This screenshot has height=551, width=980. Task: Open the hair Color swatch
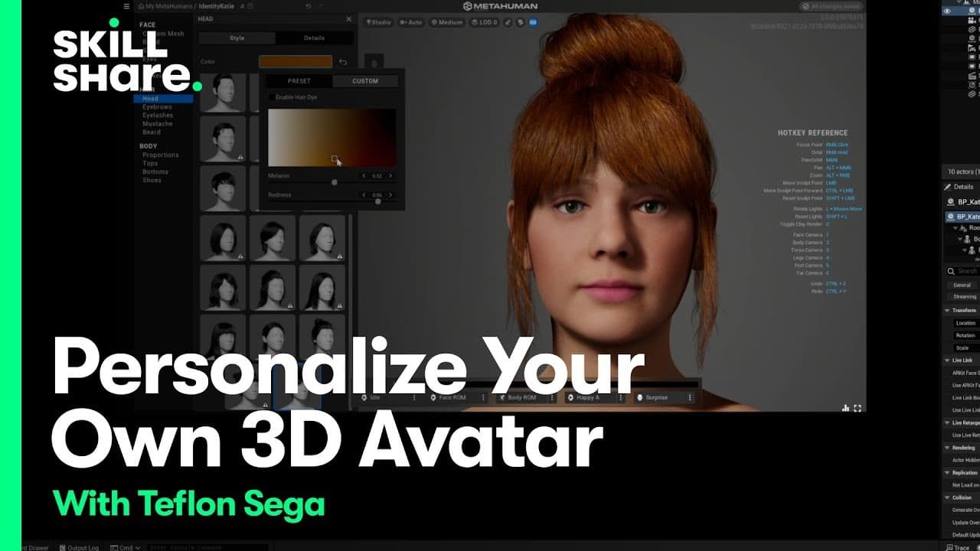(x=295, y=62)
